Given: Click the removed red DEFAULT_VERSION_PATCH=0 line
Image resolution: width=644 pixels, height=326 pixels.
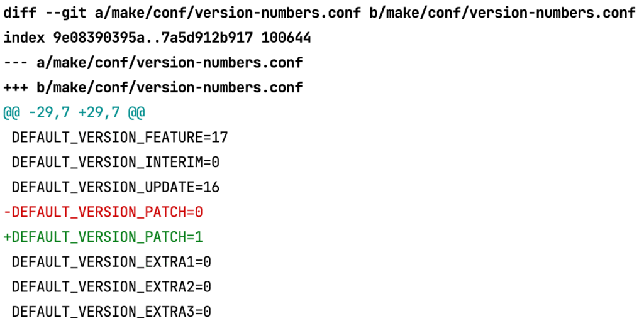Looking at the screenshot, I should 103,212.
